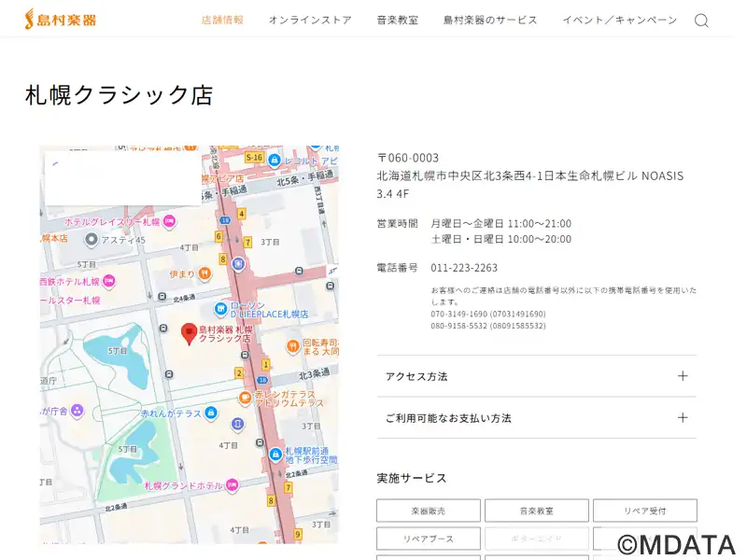This screenshot has width=747, height=560.
Task: Open 島村楽器のサービス in the navigation
Action: pyautogui.click(x=490, y=20)
